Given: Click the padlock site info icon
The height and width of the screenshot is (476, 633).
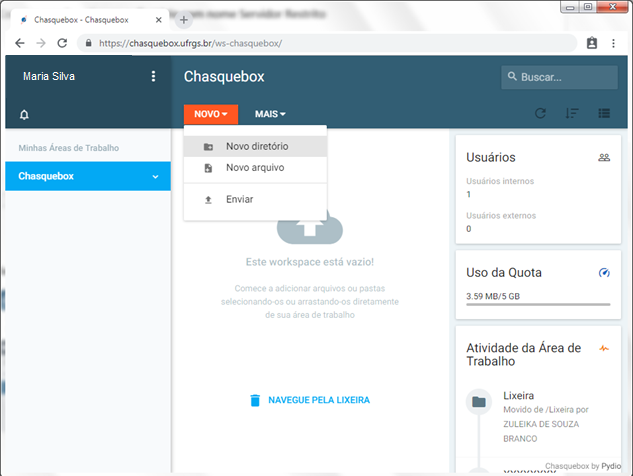Looking at the screenshot, I should [x=88, y=43].
